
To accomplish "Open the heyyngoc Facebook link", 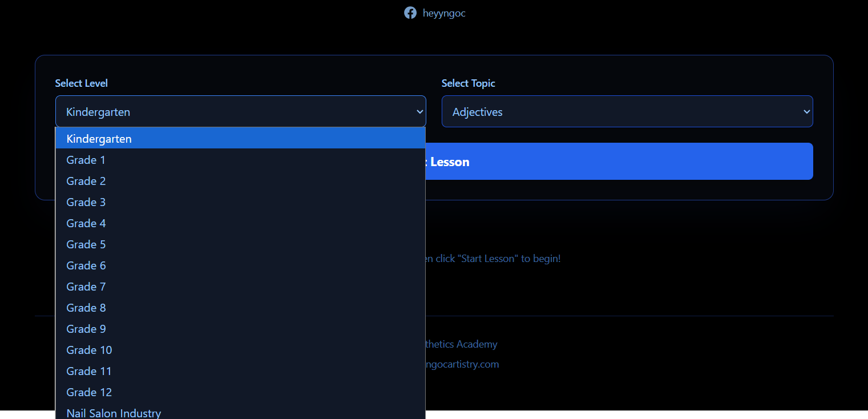I will pyautogui.click(x=443, y=13).
